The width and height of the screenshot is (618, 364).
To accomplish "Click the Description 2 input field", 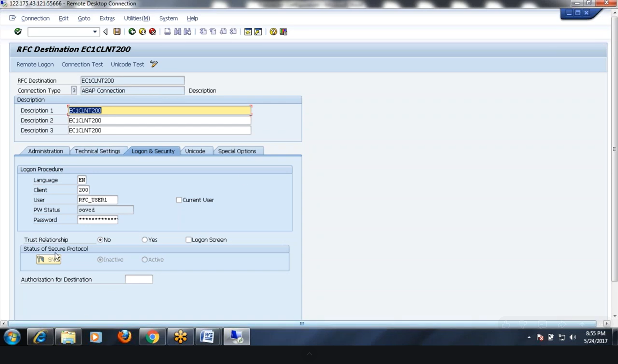I will [159, 121].
